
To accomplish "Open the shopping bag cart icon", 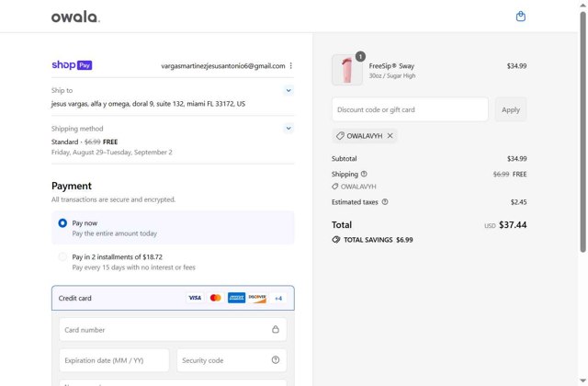I will coord(521,17).
